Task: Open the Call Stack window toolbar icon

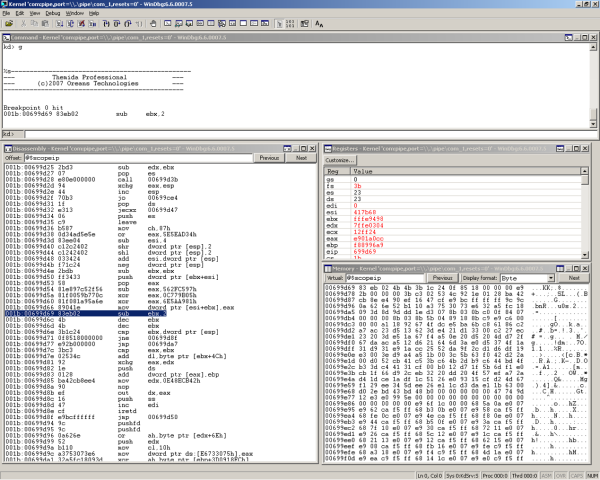Action: 222,24
